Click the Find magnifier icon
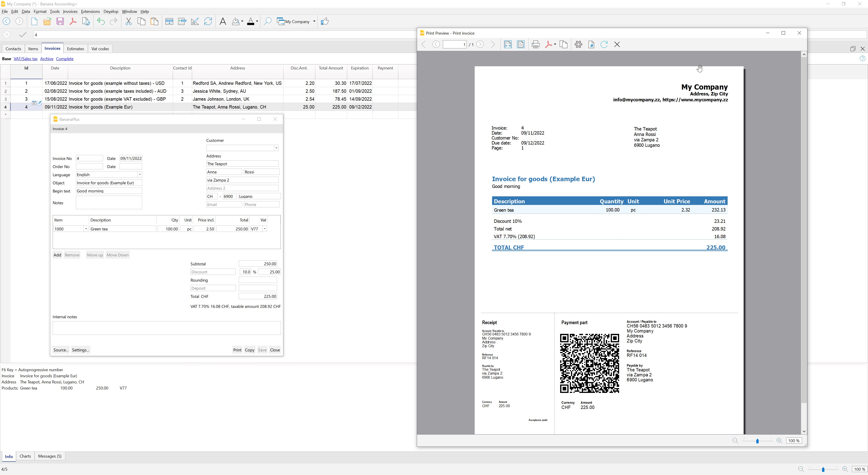Viewport: 868px width, 475px height. click(x=268, y=21)
